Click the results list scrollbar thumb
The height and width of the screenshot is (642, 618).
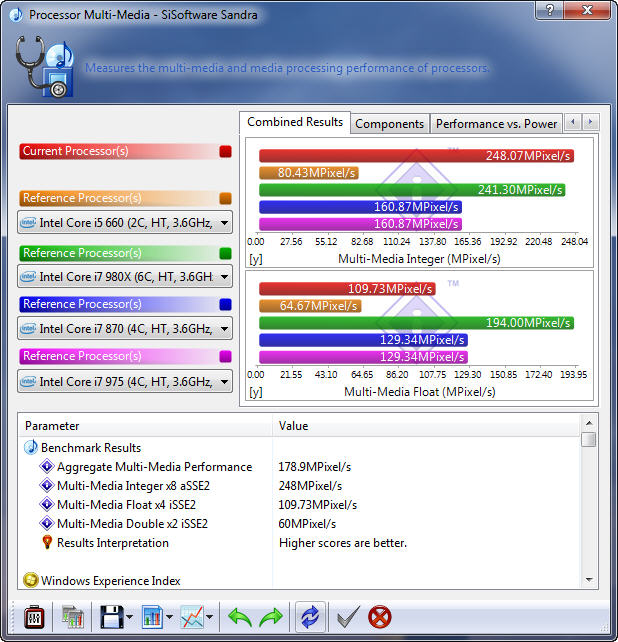pyautogui.click(x=589, y=440)
